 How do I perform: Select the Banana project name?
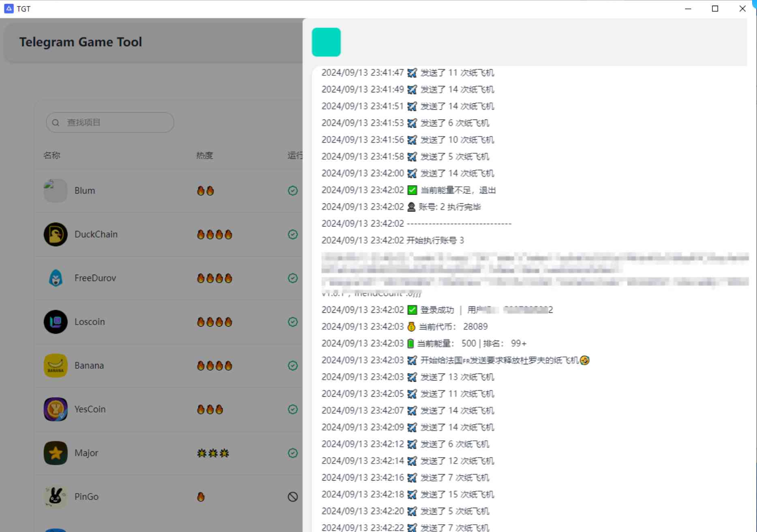click(89, 365)
